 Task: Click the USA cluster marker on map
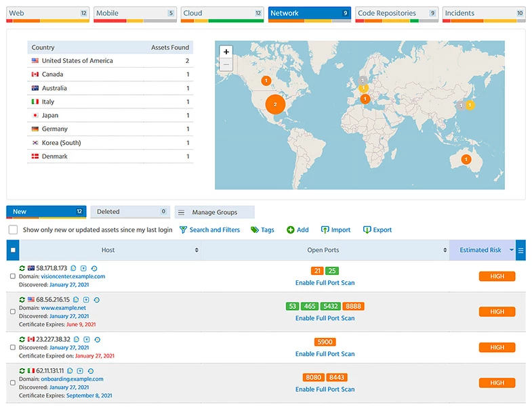tap(274, 104)
